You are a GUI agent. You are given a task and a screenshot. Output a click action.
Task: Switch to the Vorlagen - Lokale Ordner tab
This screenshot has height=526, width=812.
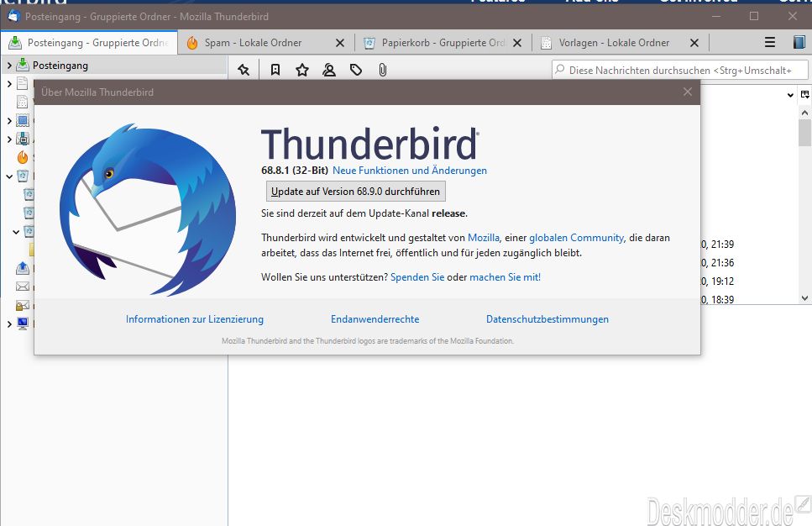tap(621, 43)
